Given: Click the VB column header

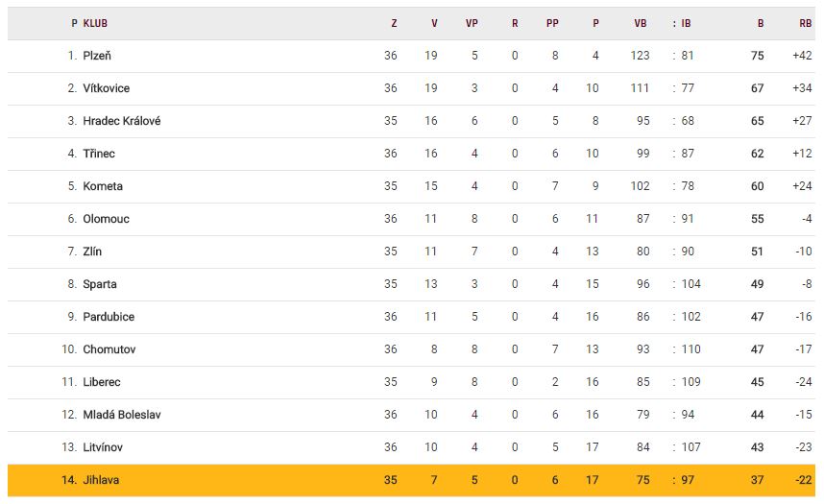Looking at the screenshot, I should coord(641,23).
